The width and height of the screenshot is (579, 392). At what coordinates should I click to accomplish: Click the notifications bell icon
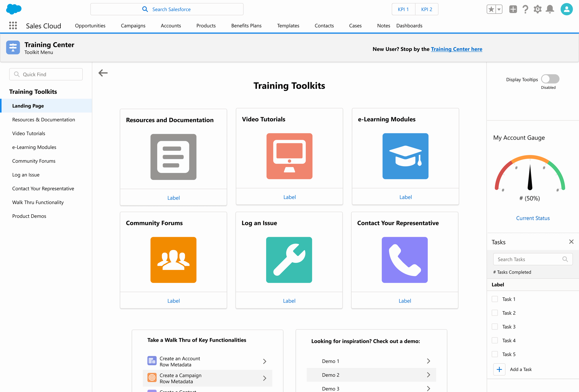click(x=550, y=9)
